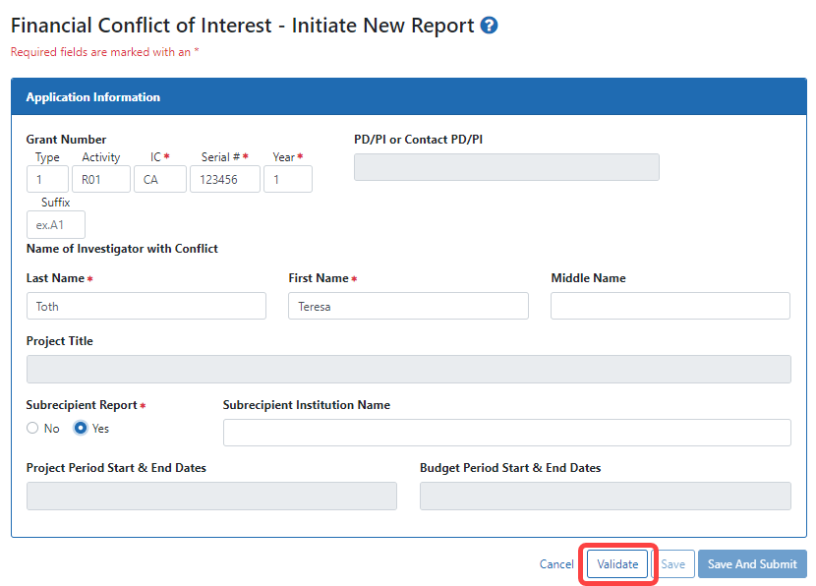Click the PD/PI or Contact PD/PI field

[506, 167]
